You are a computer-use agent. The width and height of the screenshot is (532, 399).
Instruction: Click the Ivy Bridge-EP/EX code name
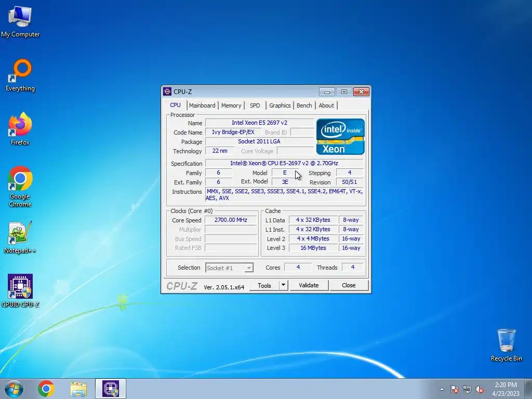click(x=233, y=132)
